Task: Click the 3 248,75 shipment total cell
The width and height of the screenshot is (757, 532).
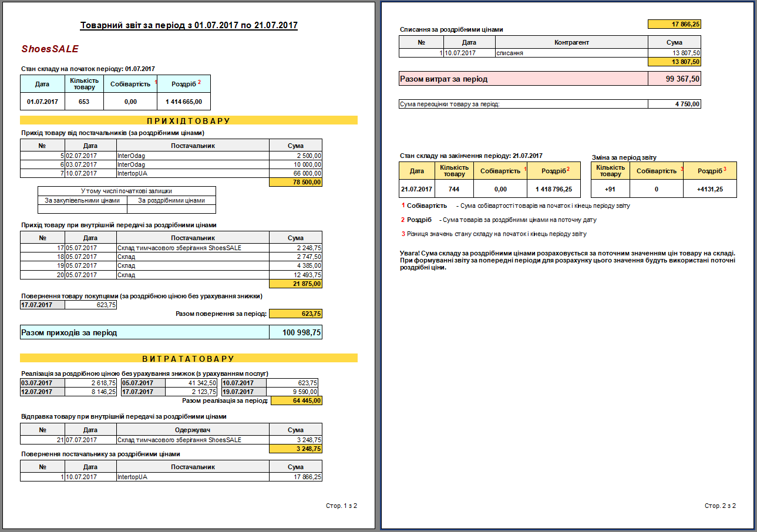Action: point(295,449)
